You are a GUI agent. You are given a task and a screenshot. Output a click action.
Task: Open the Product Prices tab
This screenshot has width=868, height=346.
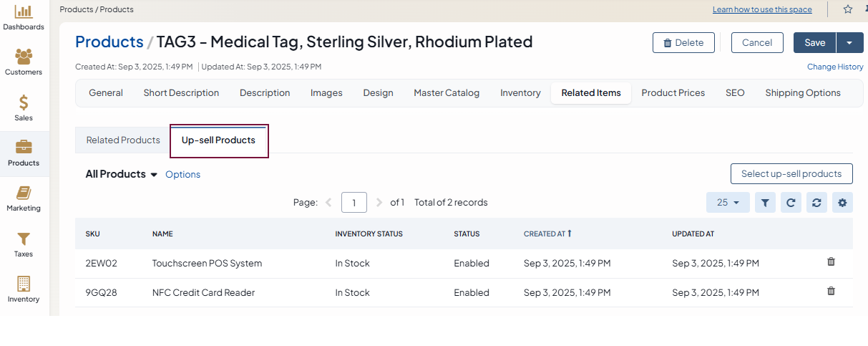pos(673,93)
